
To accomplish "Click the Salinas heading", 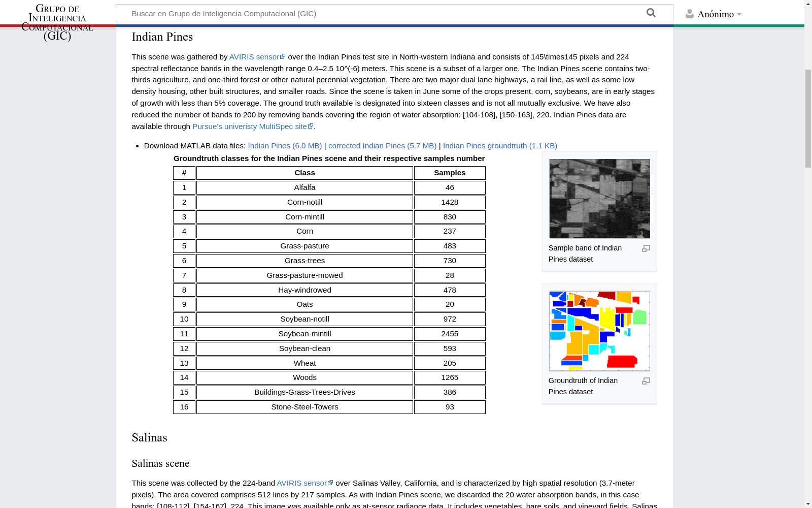I will [x=149, y=438].
